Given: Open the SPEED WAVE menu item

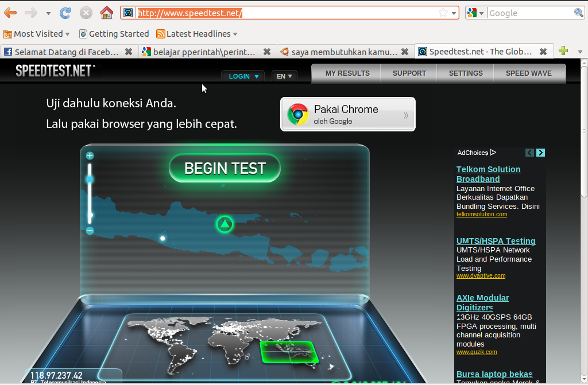Looking at the screenshot, I should point(529,73).
